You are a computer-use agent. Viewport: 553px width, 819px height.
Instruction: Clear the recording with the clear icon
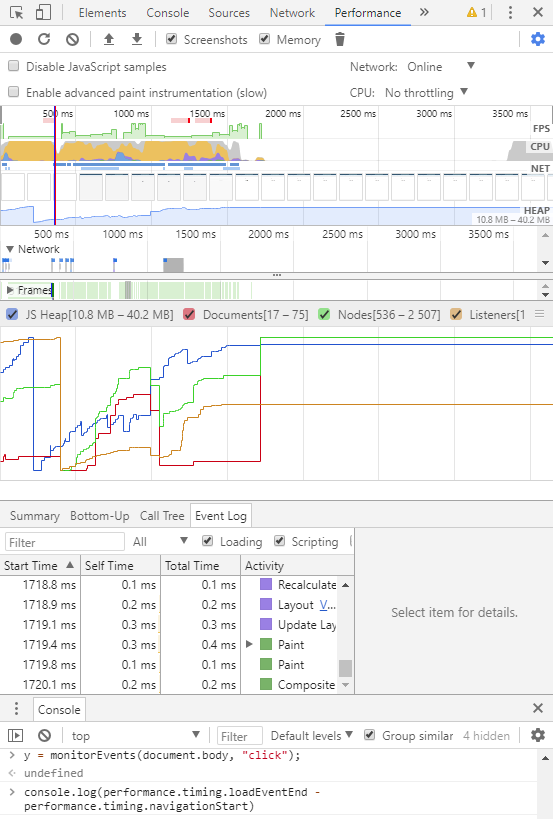coord(73,39)
